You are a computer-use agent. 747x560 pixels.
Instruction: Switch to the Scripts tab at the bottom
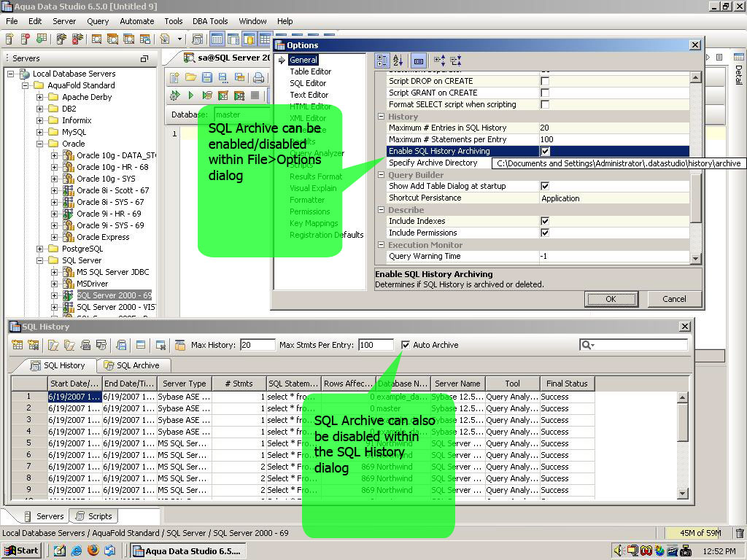(94, 516)
